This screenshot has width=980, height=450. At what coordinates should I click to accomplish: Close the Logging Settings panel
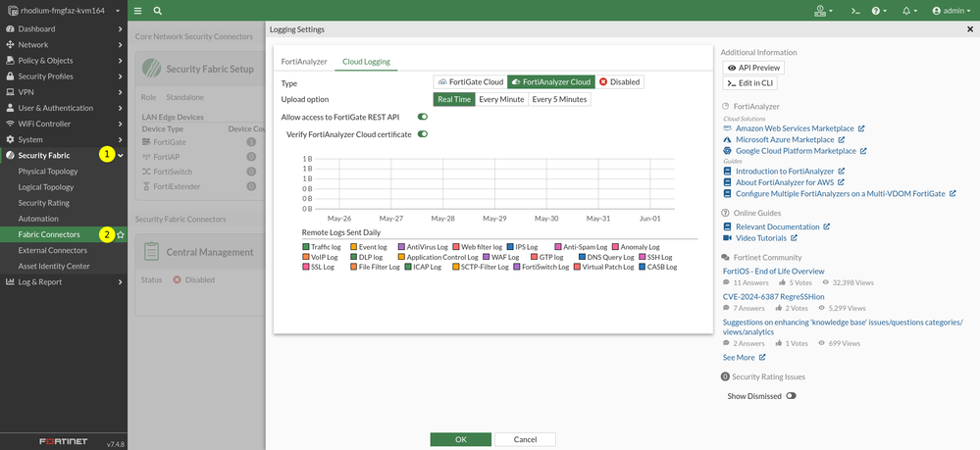[x=970, y=29]
